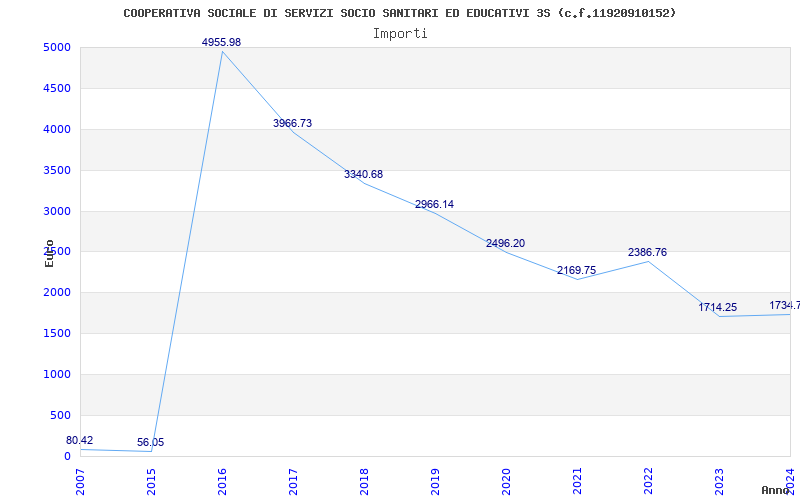
Task: Click the Anno x-axis title
Action: point(776,490)
